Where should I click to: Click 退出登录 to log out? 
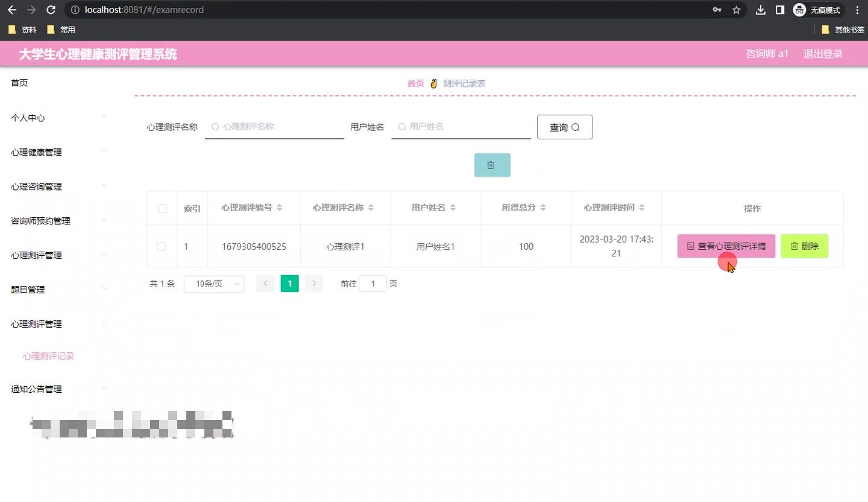[822, 54]
